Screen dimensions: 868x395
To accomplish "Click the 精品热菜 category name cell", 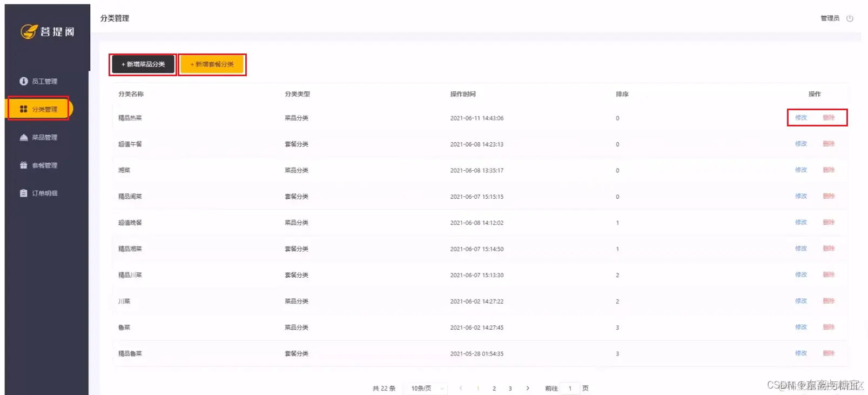I will [x=130, y=118].
